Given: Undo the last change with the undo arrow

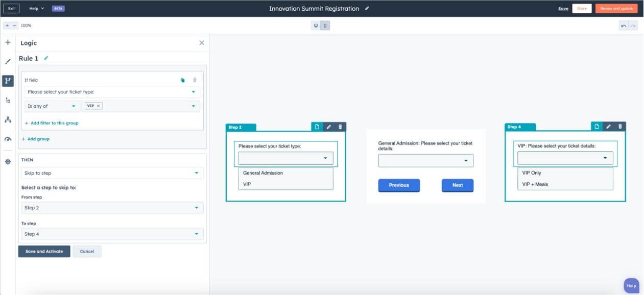Looking at the screenshot, I should (624, 25).
